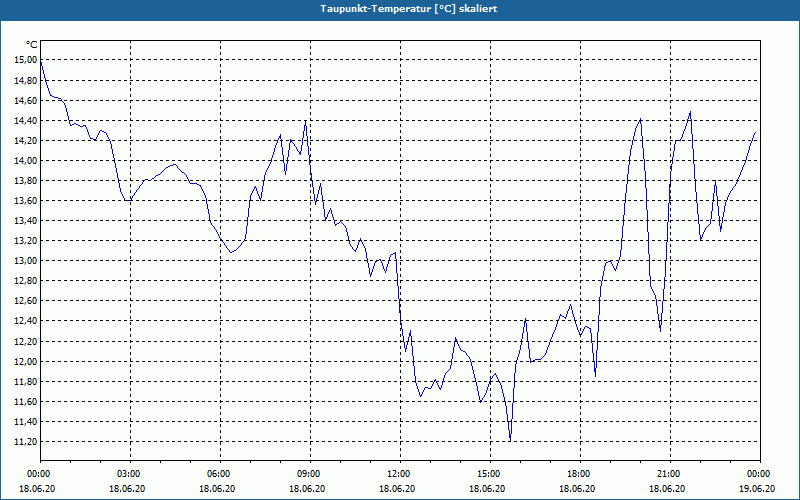
Task: Click the 13,00 y-axis label
Action: [x=27, y=261]
